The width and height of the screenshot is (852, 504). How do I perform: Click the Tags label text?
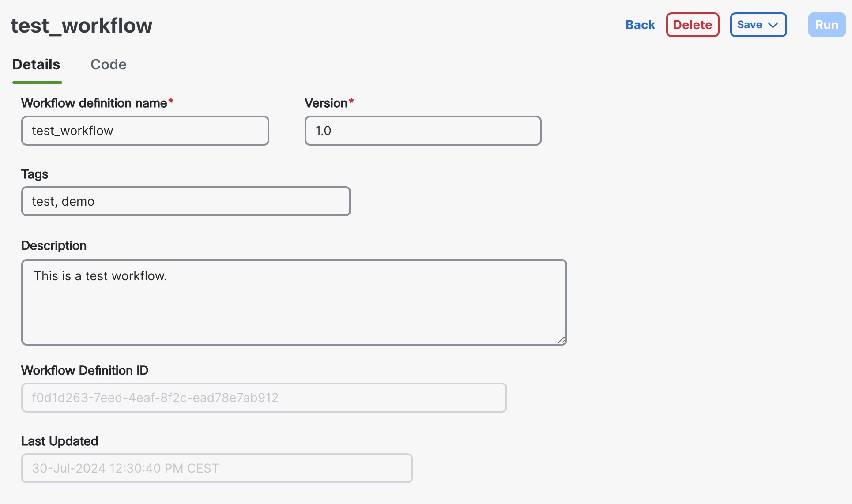tap(34, 174)
